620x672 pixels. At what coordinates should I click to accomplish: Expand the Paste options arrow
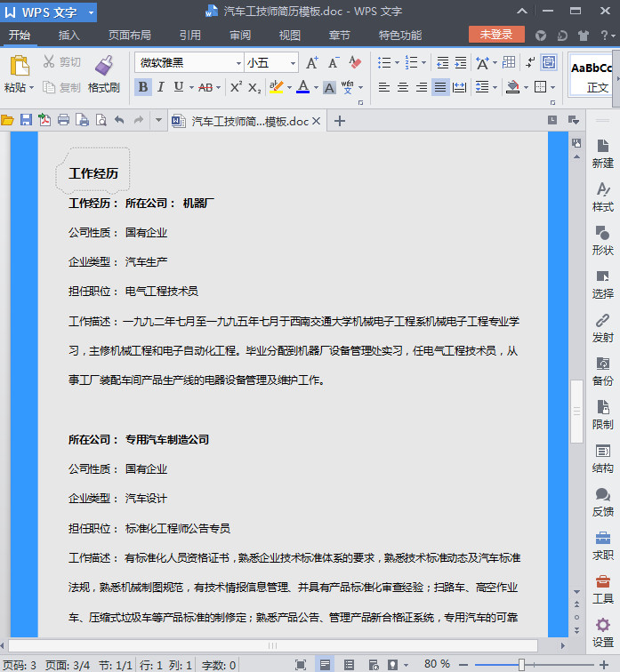31,87
